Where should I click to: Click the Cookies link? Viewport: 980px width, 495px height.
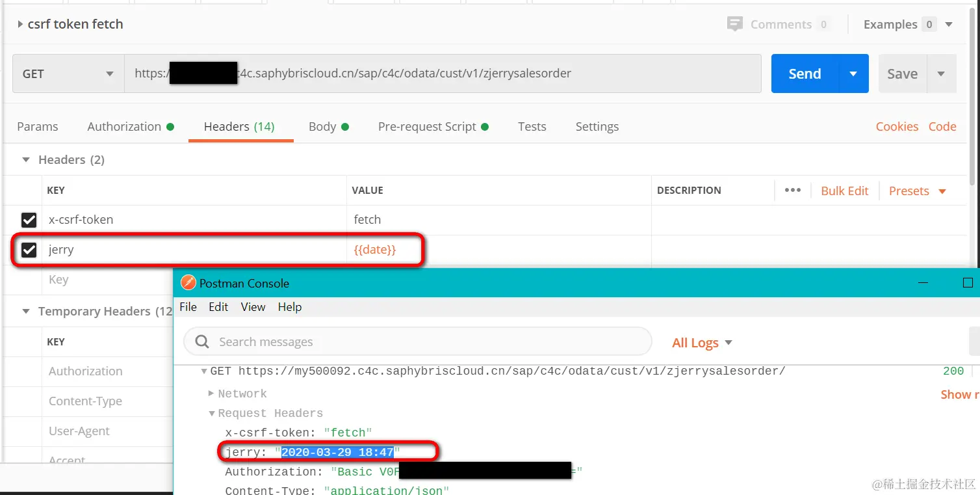pyautogui.click(x=897, y=126)
